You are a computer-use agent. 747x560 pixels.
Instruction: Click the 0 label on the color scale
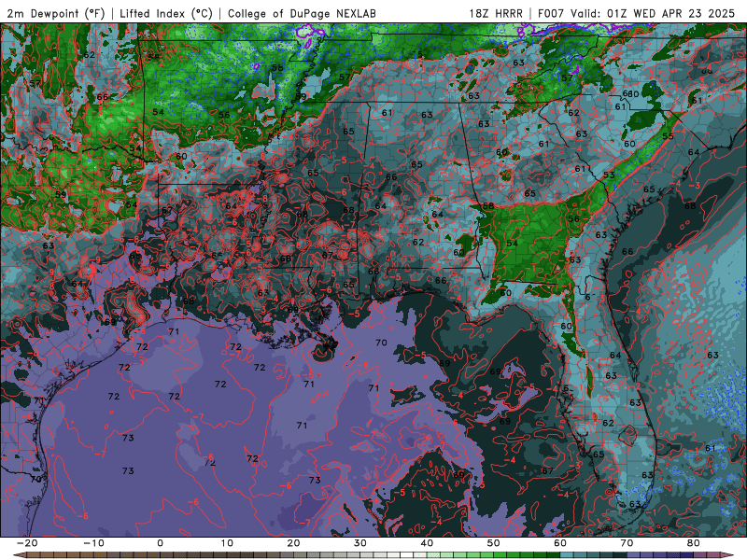(160, 543)
